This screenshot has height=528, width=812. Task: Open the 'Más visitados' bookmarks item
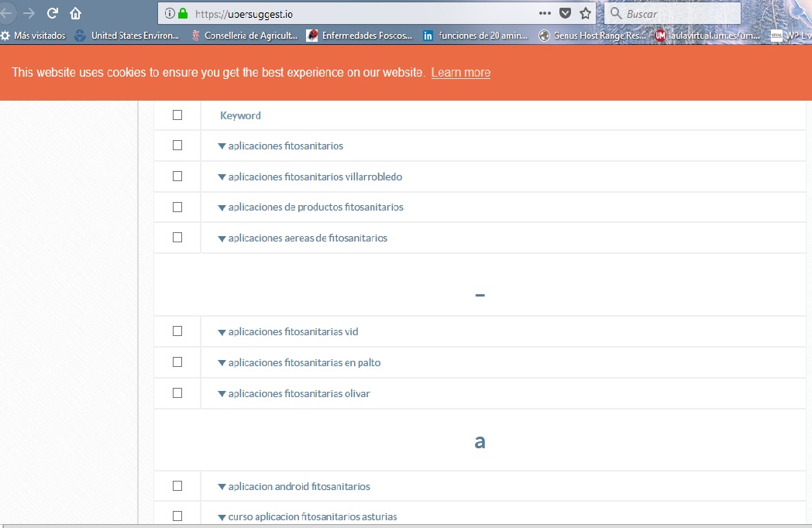33,36
